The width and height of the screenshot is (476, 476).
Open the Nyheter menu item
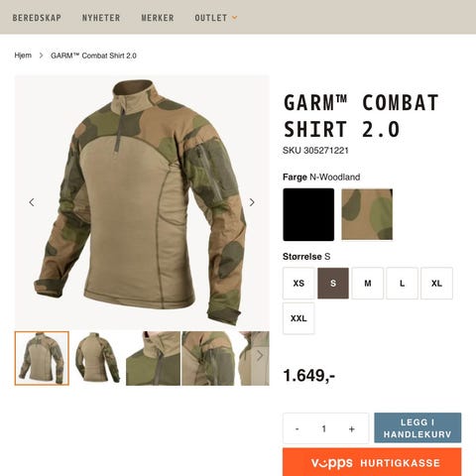[x=101, y=18]
